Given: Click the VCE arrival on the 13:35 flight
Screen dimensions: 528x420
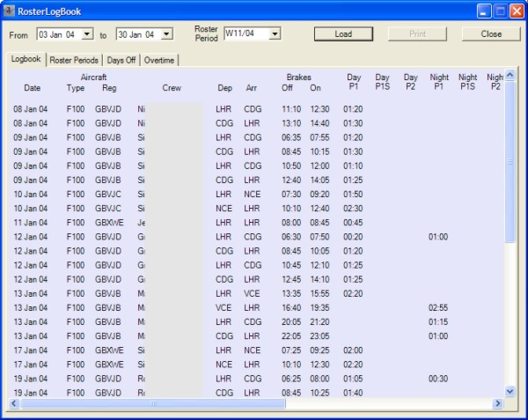Looking at the screenshot, I should pyautogui.click(x=252, y=294).
